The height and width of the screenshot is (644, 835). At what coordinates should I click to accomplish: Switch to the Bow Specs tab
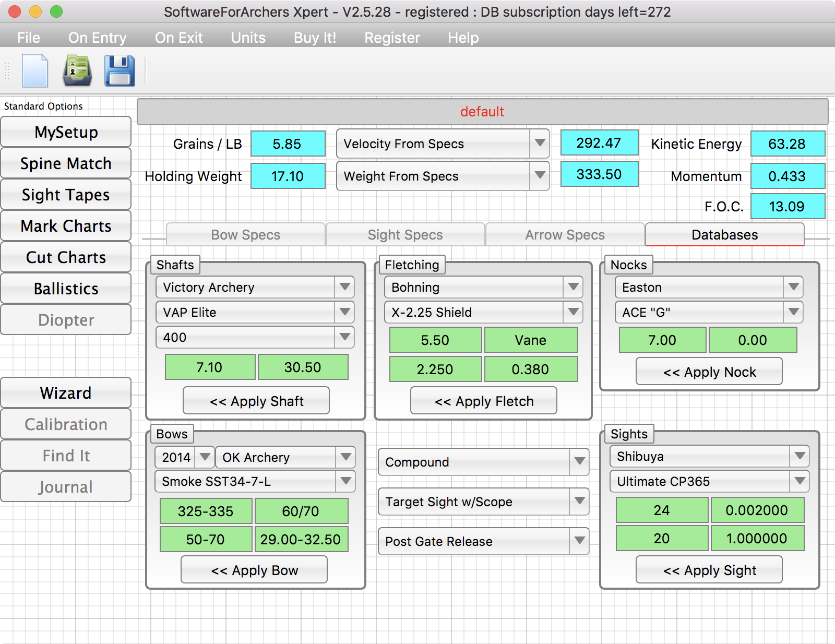point(245,235)
